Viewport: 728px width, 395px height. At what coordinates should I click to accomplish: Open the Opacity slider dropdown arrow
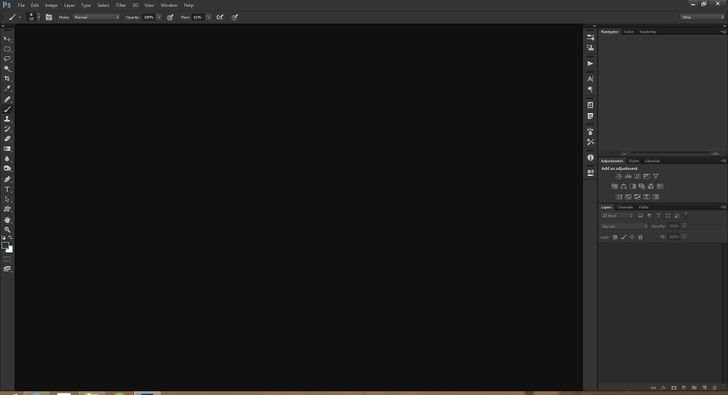coord(159,17)
